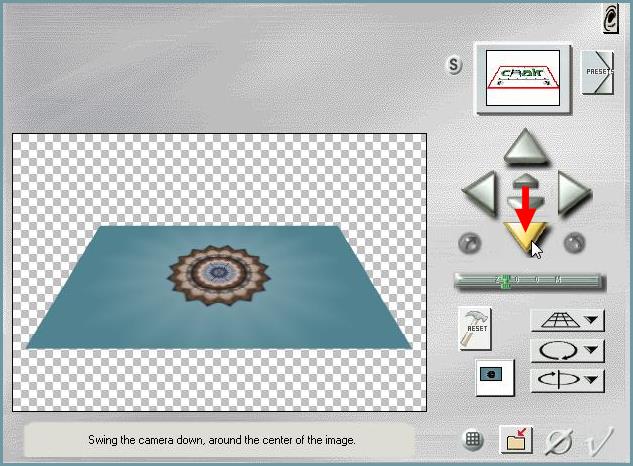Swing the camera up with the top arrow
Viewport: 633px width, 466px height.
[527, 148]
